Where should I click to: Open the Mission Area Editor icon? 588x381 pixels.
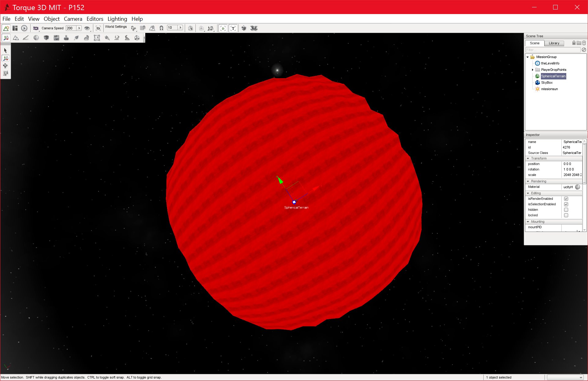97,38
